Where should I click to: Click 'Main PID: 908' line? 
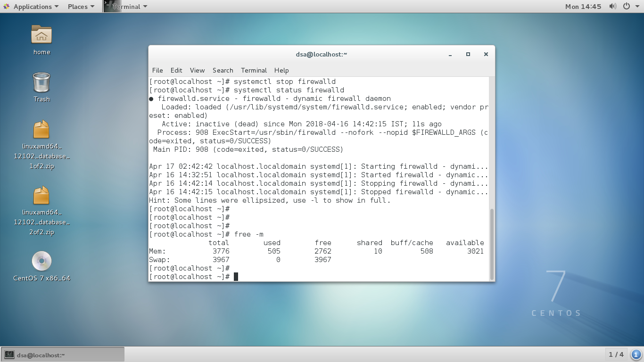coord(248,149)
